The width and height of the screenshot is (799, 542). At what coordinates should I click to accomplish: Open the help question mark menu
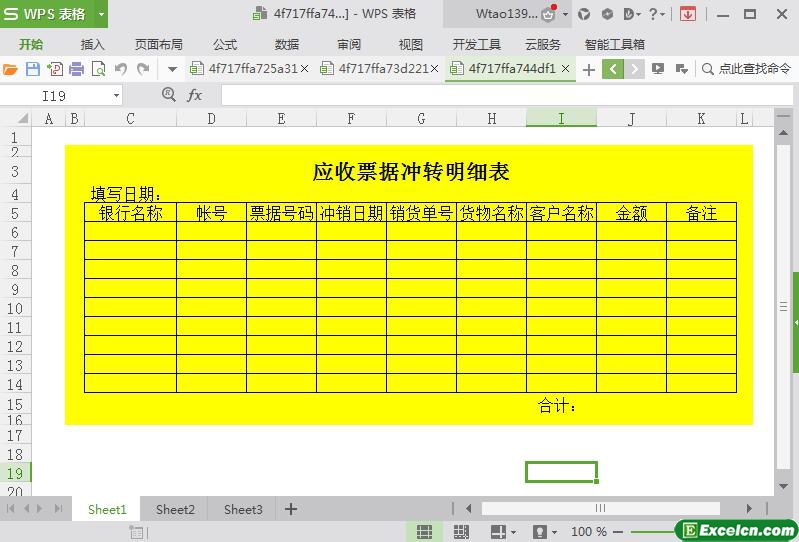tap(656, 14)
